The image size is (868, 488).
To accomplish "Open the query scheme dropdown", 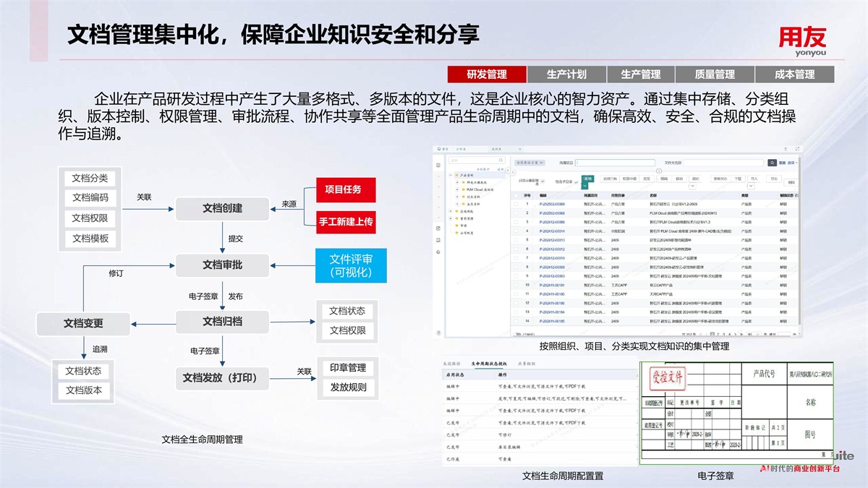I will point(530,163).
